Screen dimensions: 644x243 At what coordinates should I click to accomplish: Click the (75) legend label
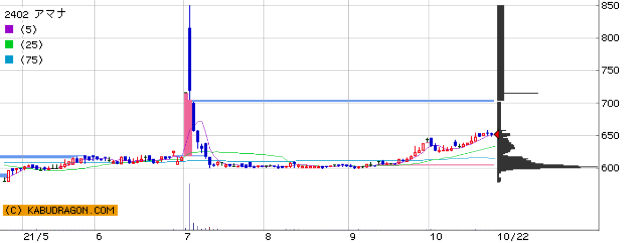tap(31, 61)
